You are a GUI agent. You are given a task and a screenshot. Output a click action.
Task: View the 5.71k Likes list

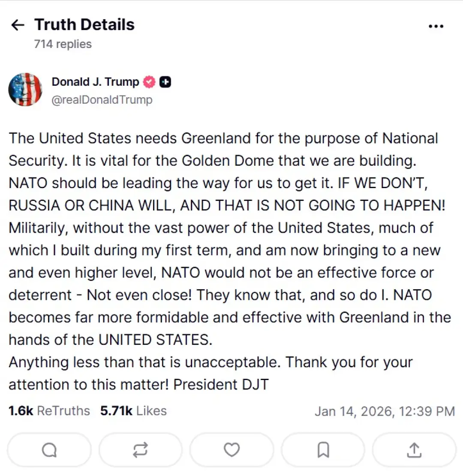[133, 411]
